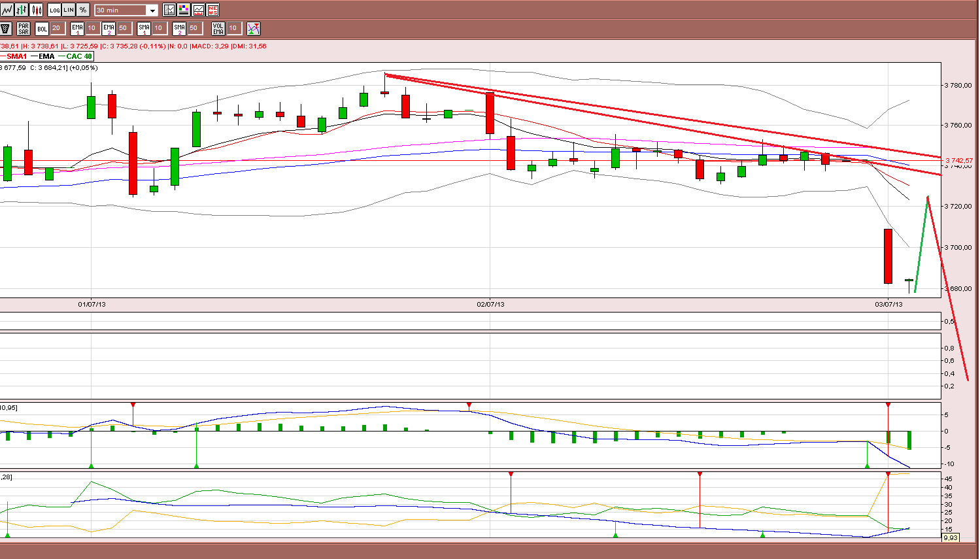Toggle the EMA 1 indicator button
The height and width of the screenshot is (559, 980).
click(x=77, y=29)
